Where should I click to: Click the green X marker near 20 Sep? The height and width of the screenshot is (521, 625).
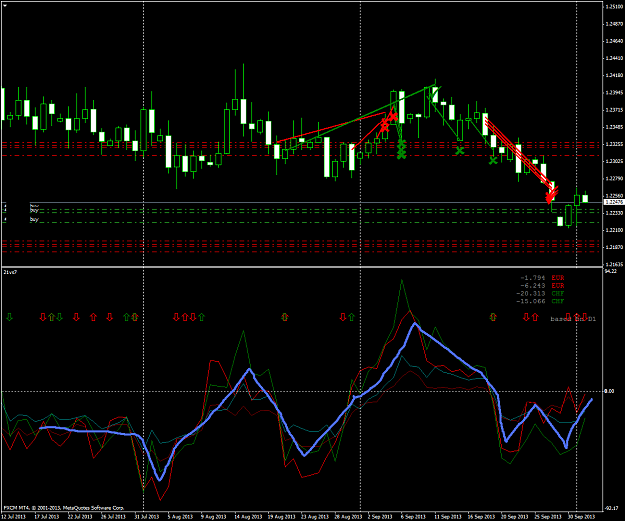click(493, 160)
